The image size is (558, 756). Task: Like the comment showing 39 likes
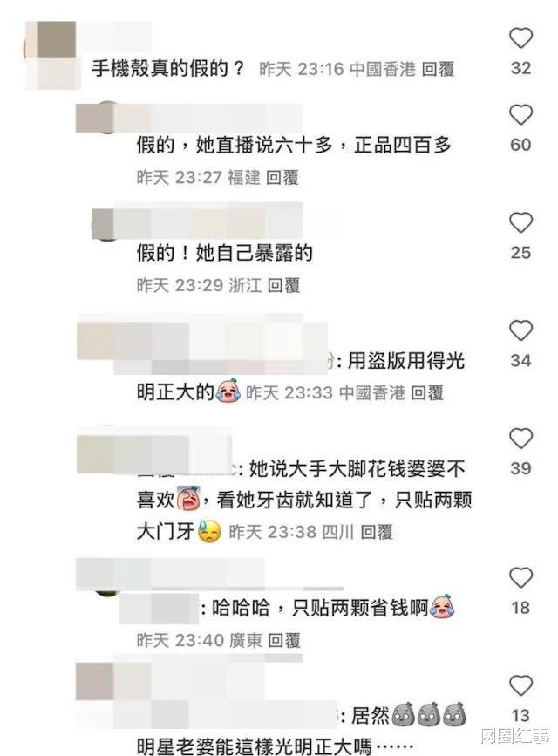click(x=521, y=439)
